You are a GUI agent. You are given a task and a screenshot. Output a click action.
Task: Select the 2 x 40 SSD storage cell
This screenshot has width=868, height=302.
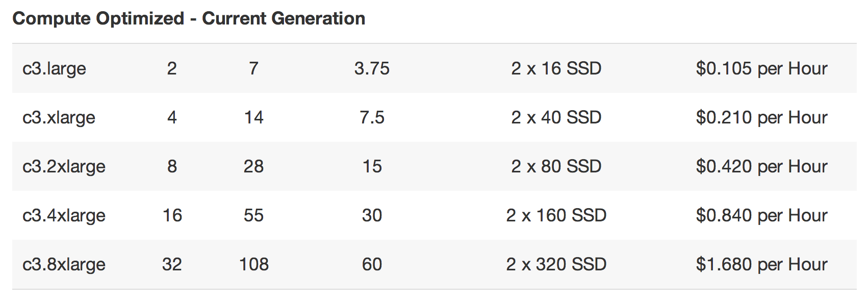(x=556, y=117)
